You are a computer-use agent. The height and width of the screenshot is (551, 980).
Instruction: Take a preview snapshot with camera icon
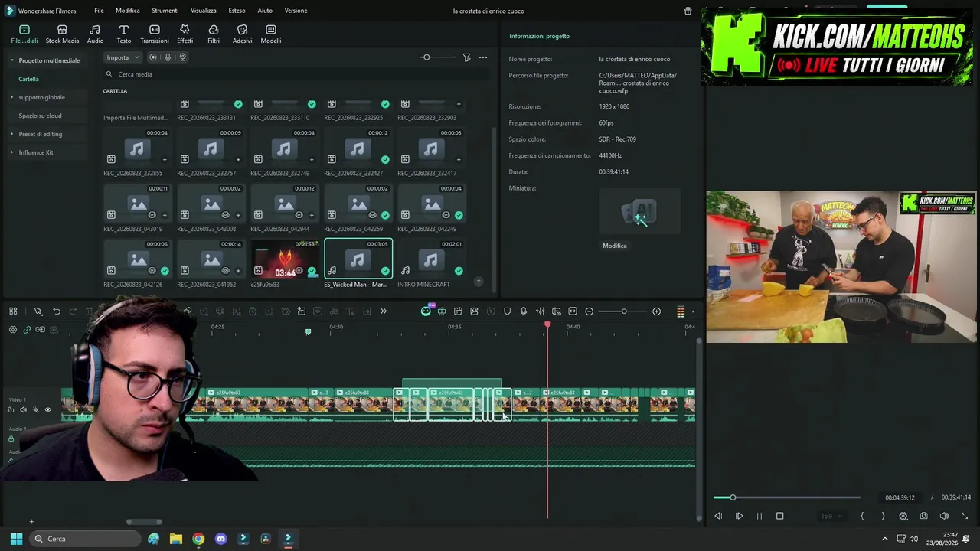(924, 516)
